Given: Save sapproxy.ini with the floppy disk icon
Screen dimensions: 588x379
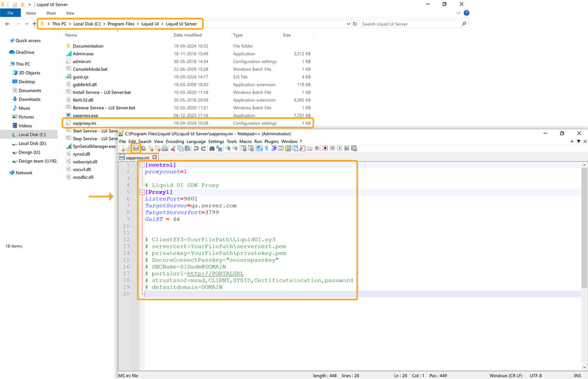Looking at the screenshot, I should (x=136, y=148).
